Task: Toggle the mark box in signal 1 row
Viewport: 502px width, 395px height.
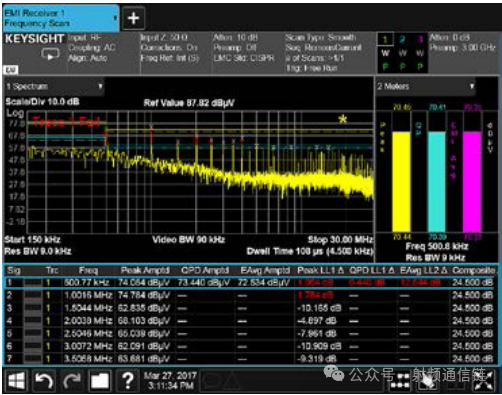Action: [x=33, y=283]
